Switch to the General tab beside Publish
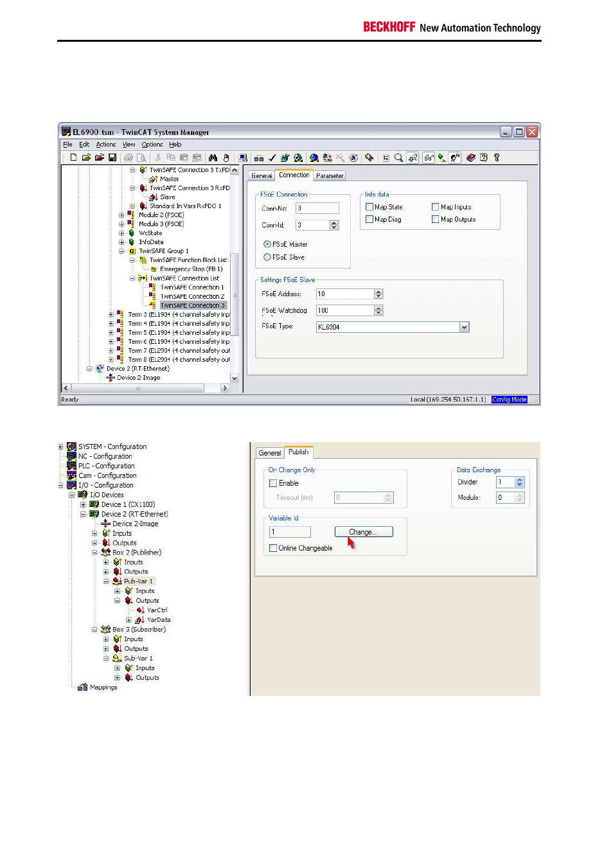 [x=270, y=453]
